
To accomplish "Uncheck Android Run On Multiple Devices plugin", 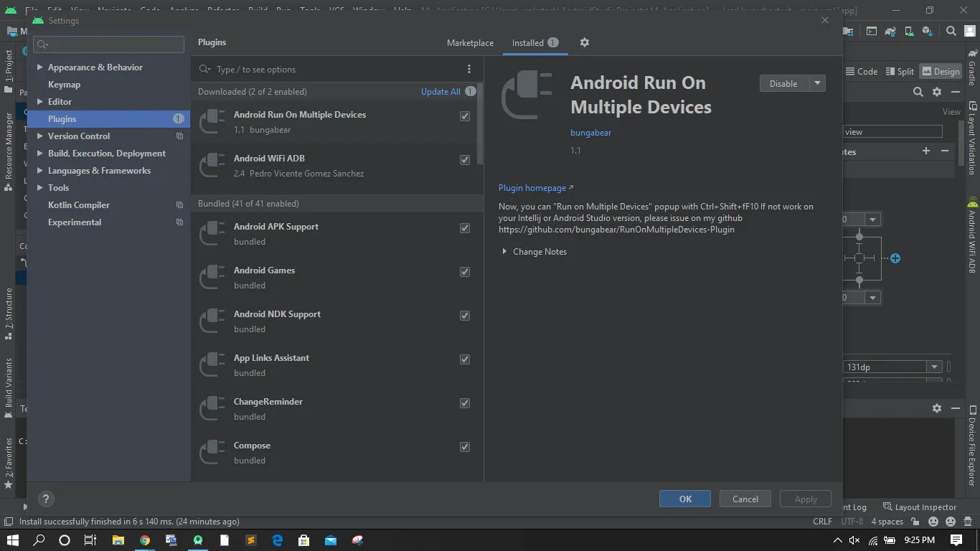I will click(465, 116).
